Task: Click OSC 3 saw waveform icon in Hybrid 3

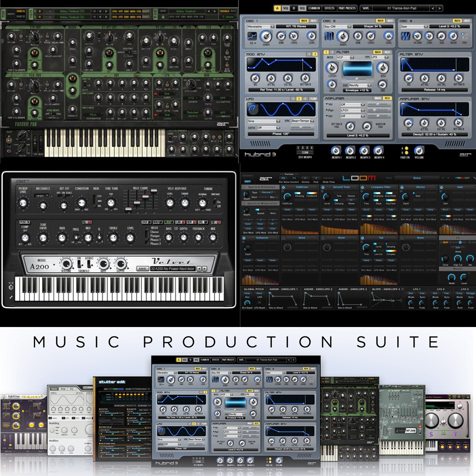Action: pos(405,37)
